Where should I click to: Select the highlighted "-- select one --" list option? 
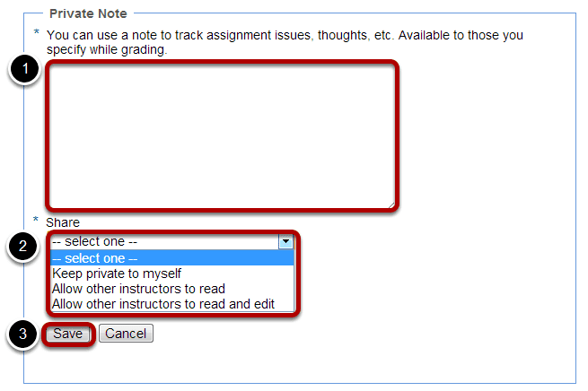click(172, 258)
